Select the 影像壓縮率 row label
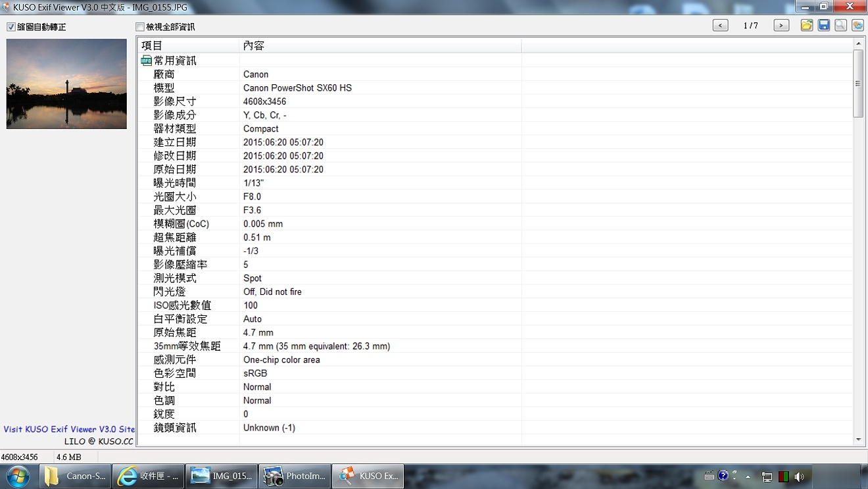The width and height of the screenshot is (868, 489). 181,265
